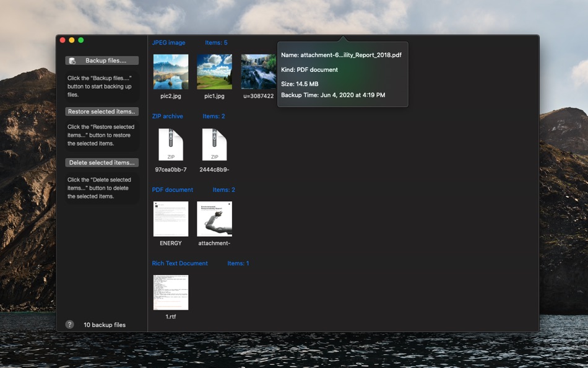
Task: Click the ZIP archive section header
Action: (x=167, y=116)
